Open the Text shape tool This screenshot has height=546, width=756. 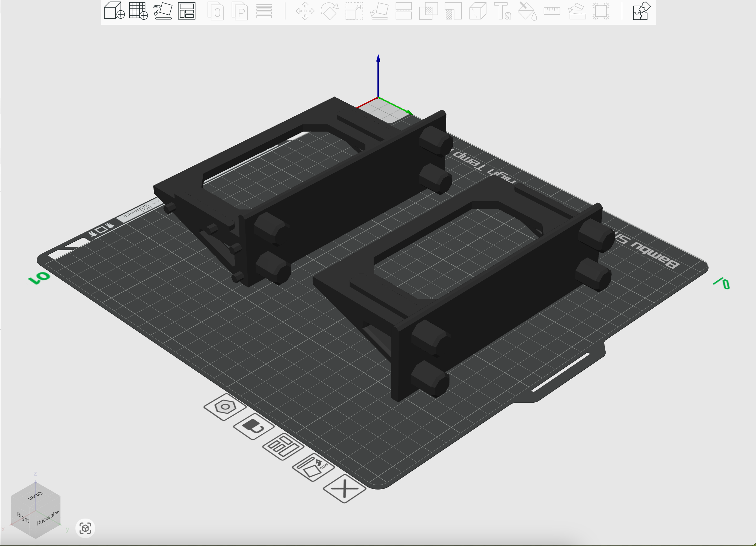[x=502, y=11]
